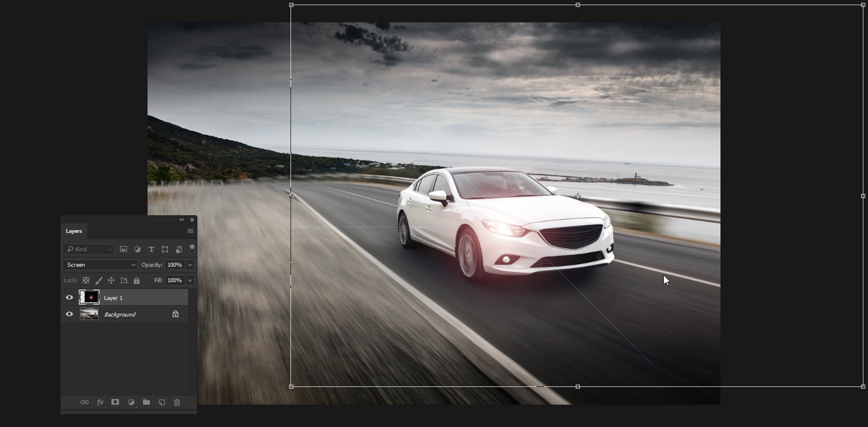
Task: Filter layers by adjustment layer type
Action: [137, 249]
